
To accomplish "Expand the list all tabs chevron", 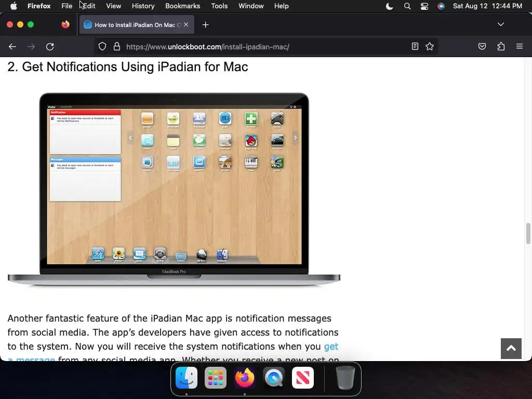I will point(500,24).
